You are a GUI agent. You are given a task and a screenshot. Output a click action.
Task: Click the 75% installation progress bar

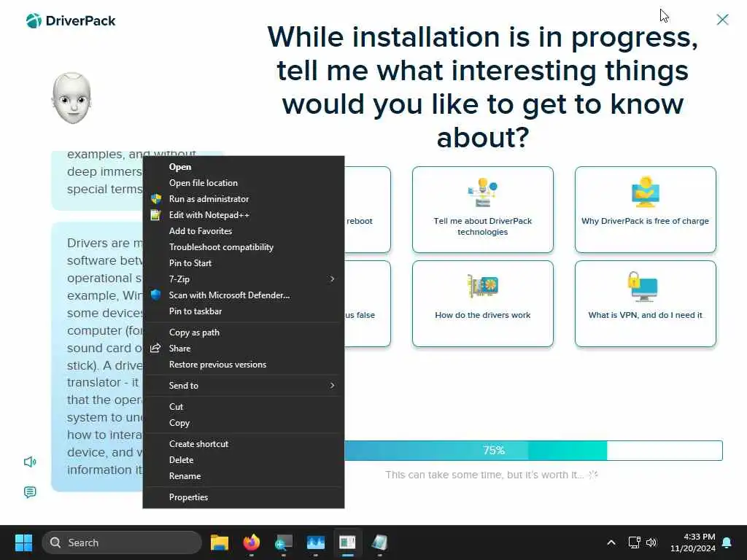click(533, 451)
